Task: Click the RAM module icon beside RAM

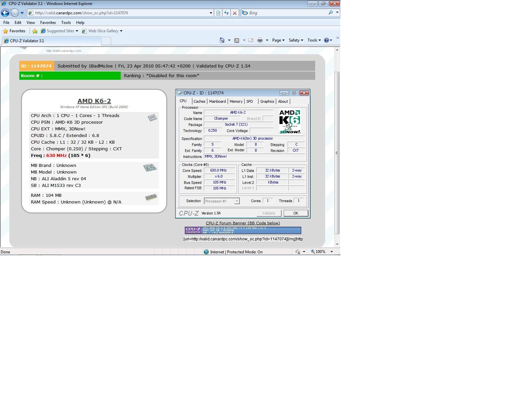Action: (x=151, y=198)
